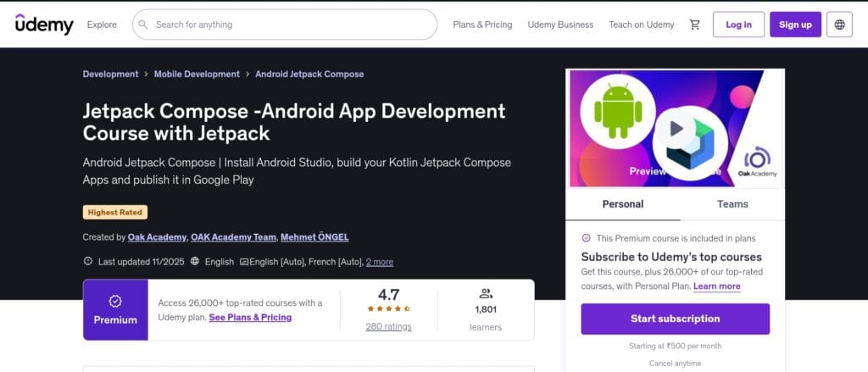Image resolution: width=868 pixels, height=372 pixels.
Task: Click This Premium course is included text
Action: tap(676, 239)
